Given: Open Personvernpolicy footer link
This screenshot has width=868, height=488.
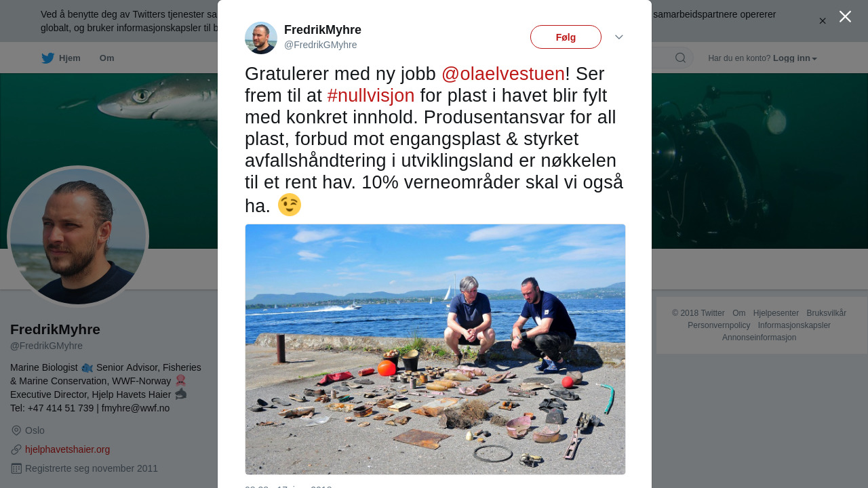Looking at the screenshot, I should (x=719, y=325).
